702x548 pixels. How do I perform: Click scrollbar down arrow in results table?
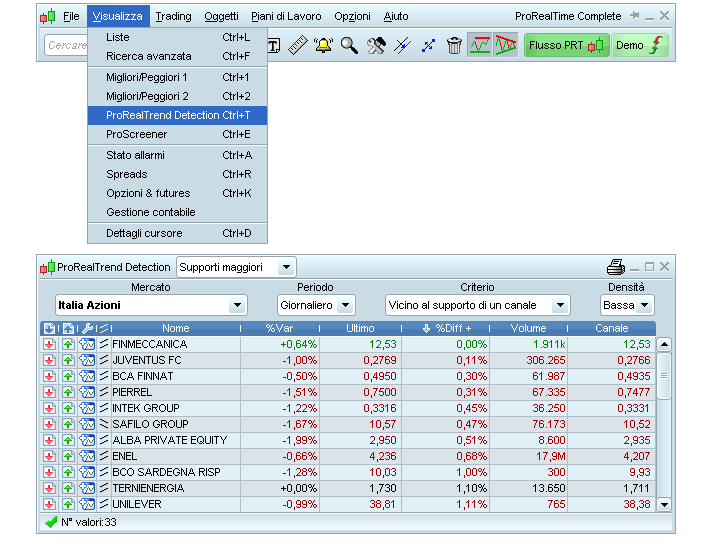coord(664,504)
